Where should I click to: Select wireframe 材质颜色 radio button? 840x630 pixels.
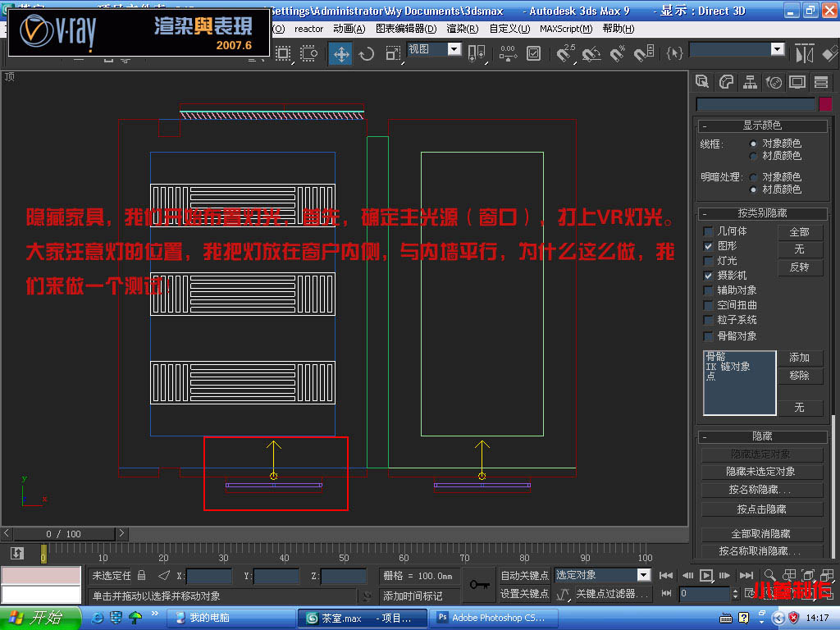(x=753, y=156)
